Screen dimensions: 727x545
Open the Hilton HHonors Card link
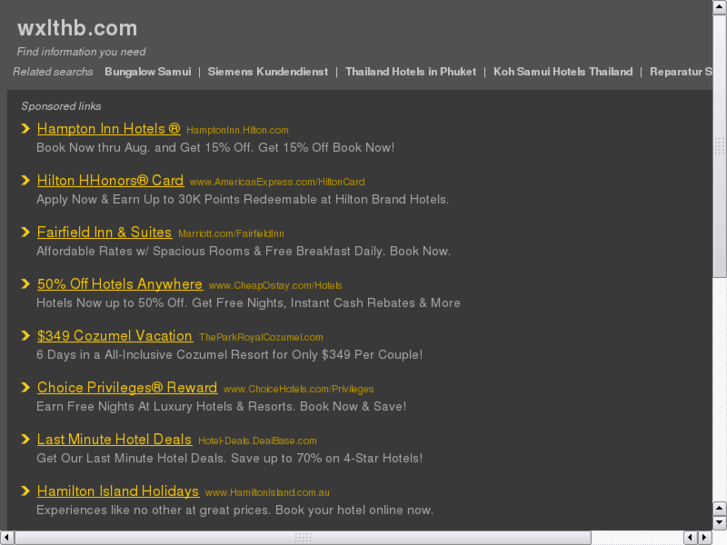[110, 180]
